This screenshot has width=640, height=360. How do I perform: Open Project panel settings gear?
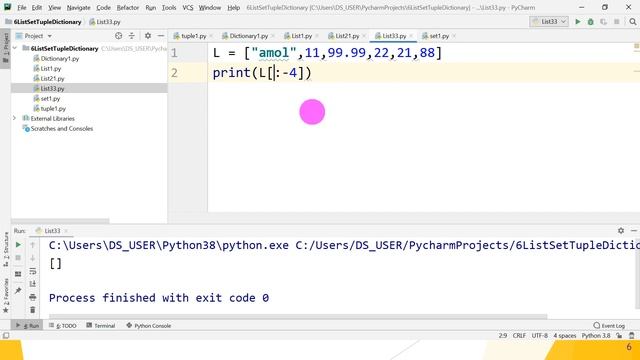pyautogui.click(x=148, y=36)
